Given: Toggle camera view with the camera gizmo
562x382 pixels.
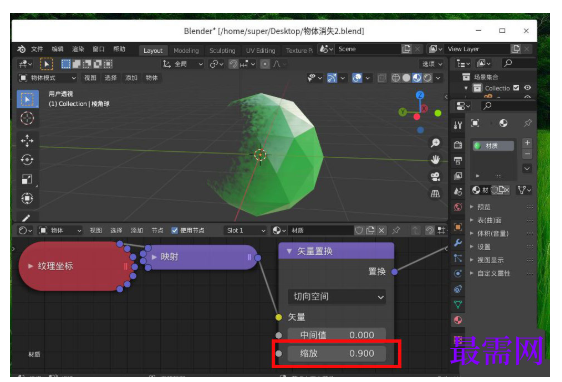Looking at the screenshot, I should click(x=435, y=177).
